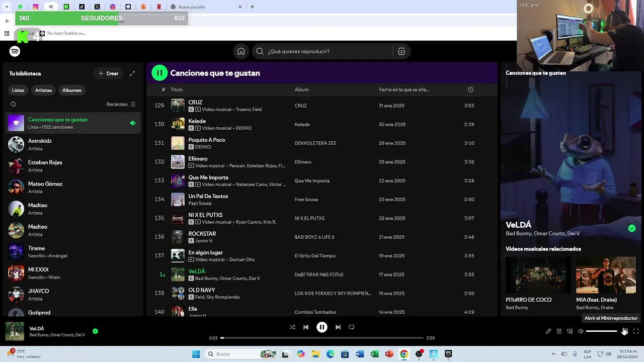Open the TikTok browser tab
The image size is (644, 362).
(82, 7)
